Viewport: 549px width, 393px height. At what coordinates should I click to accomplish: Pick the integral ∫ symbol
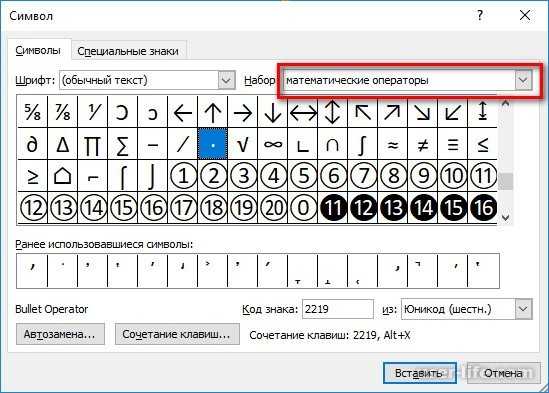coord(363,144)
